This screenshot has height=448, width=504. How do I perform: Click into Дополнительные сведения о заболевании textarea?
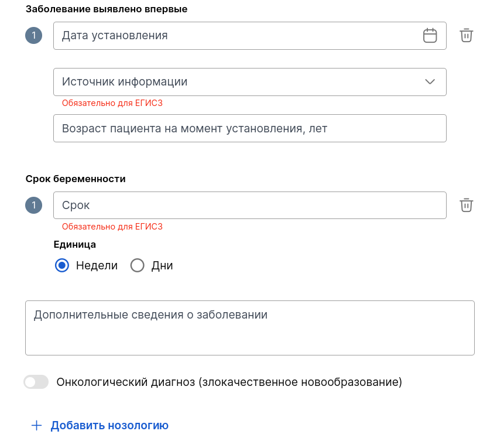click(250, 328)
